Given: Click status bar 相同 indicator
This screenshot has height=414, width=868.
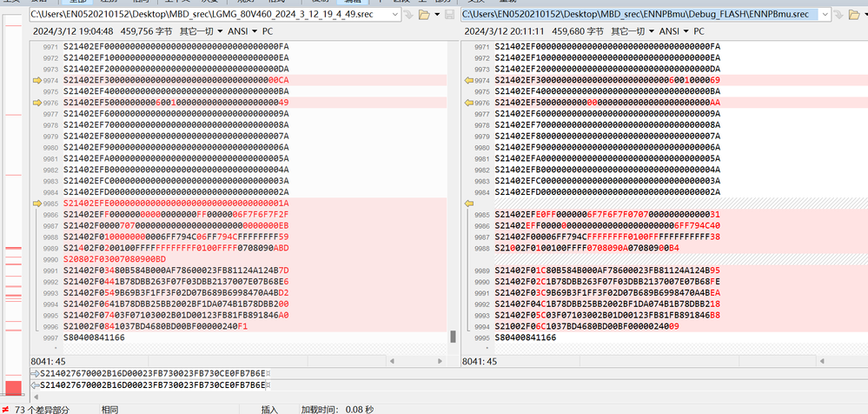Looking at the screenshot, I should (x=109, y=410).
